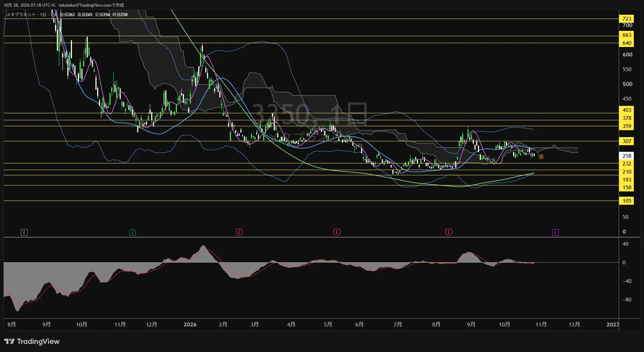Click the 40 value on oscillator axis
The image size is (644, 352).
click(625, 244)
